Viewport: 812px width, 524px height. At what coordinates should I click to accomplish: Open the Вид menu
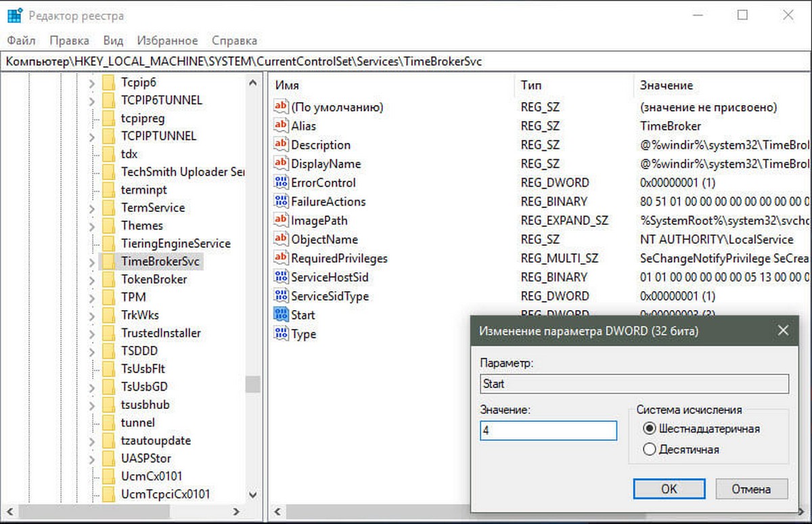coord(114,41)
